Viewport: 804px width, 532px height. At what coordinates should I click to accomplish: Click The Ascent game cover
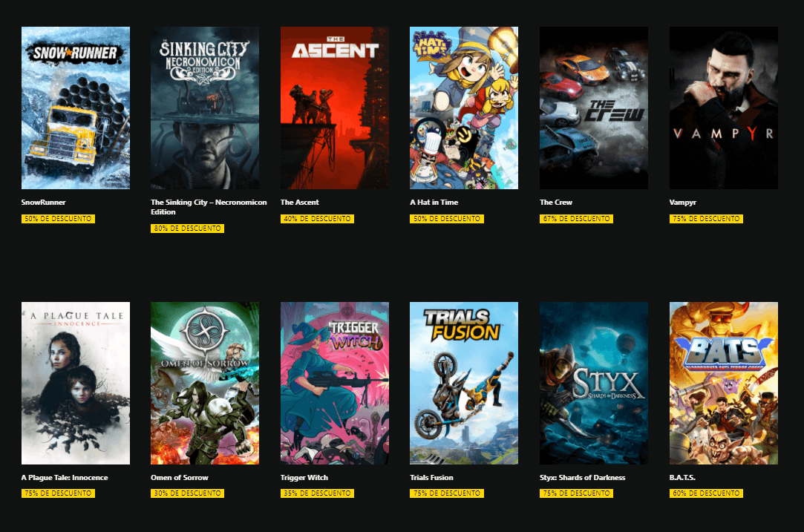(334, 108)
